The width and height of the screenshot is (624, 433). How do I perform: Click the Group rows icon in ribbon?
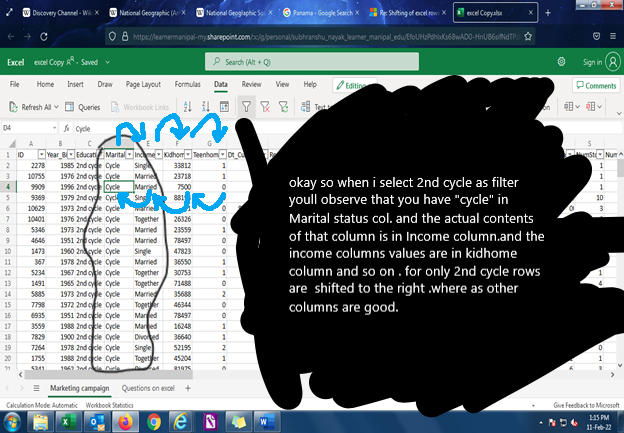(568, 107)
